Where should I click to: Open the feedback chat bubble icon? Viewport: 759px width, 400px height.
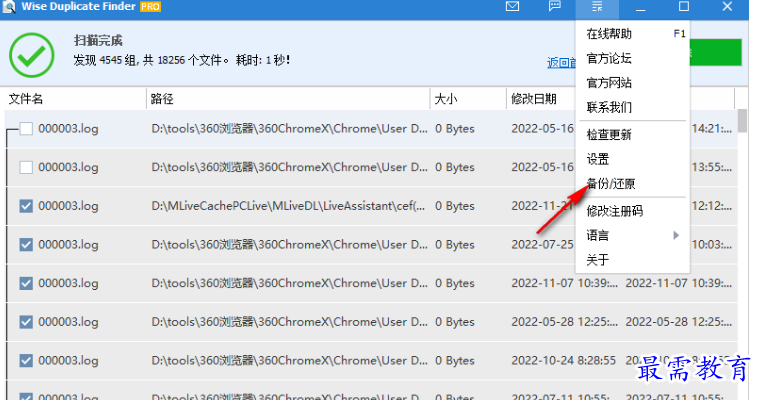pos(555,7)
